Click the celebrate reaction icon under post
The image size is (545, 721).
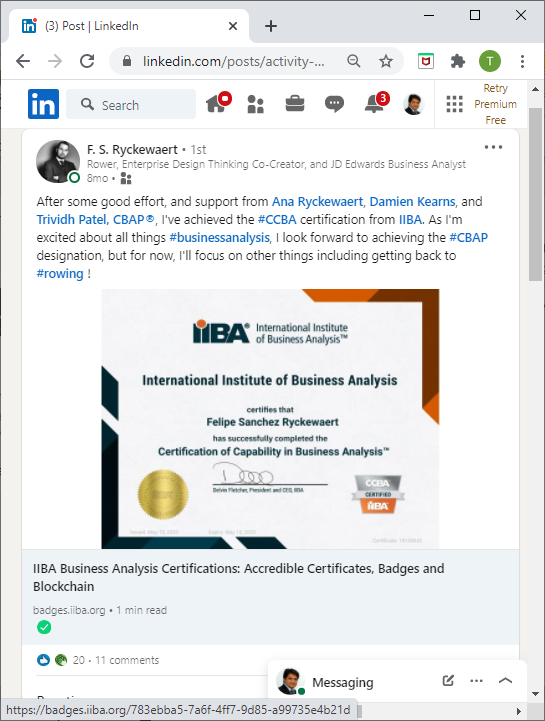click(x=61, y=660)
